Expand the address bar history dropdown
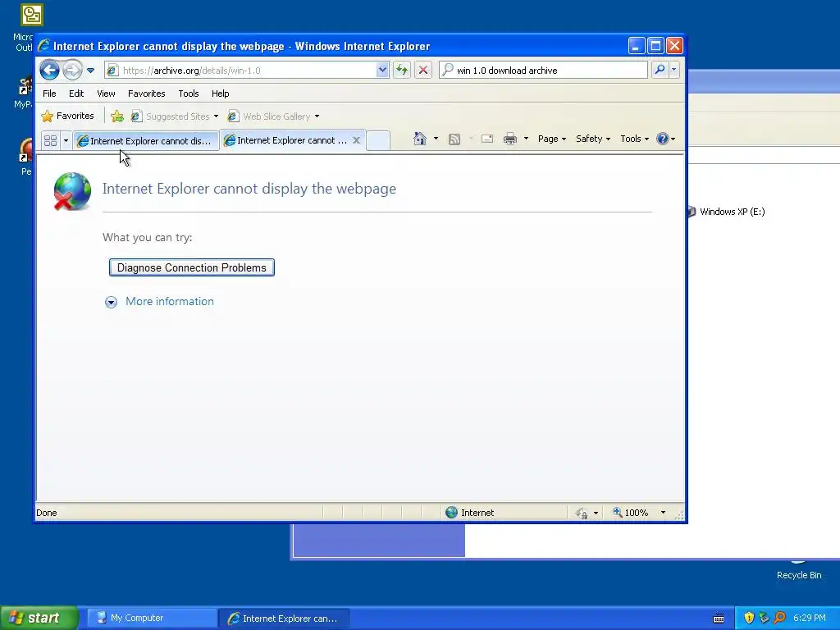This screenshot has width=840, height=630. (382, 71)
